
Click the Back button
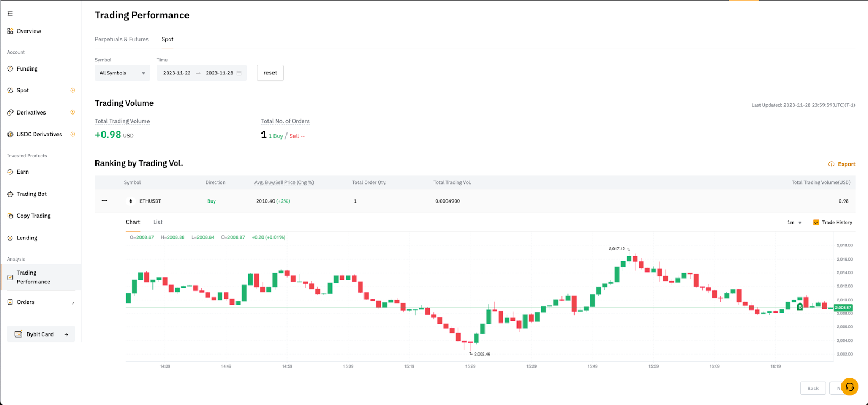[x=813, y=388]
